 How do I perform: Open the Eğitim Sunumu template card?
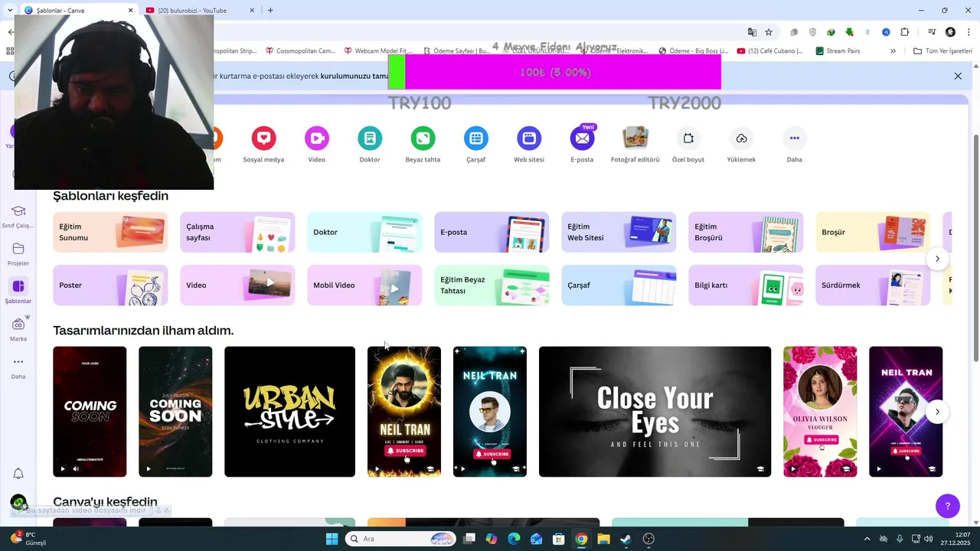(110, 232)
